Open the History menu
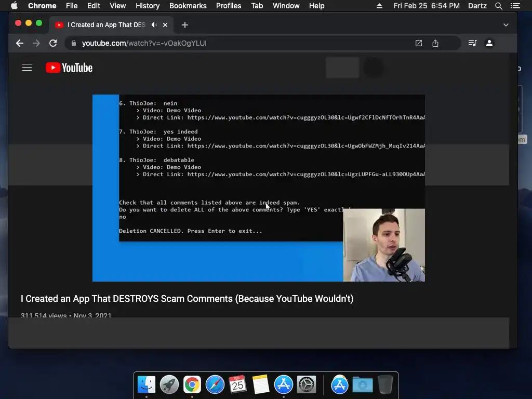532x399 pixels. point(148,6)
